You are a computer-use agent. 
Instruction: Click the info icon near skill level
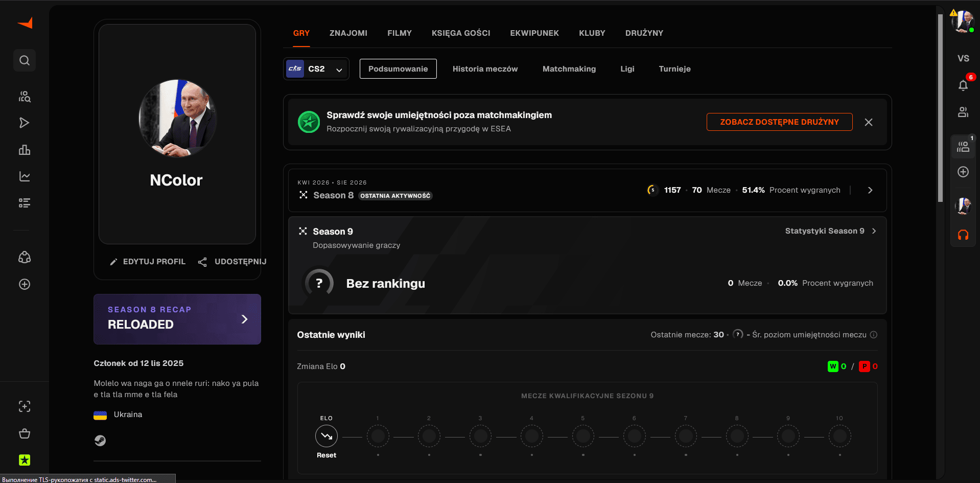pos(874,335)
